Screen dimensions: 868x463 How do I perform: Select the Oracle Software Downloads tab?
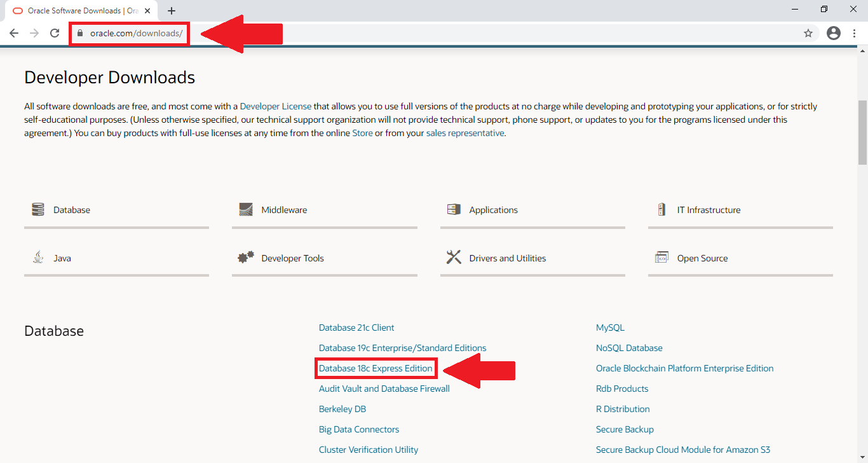[x=80, y=11]
